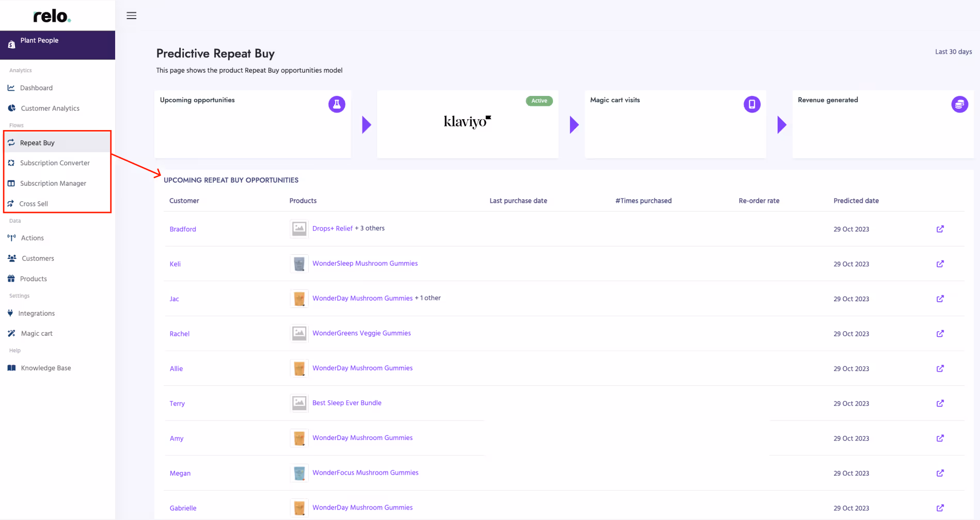
Task: Open external link for Gabrielle row
Action: [x=940, y=508]
